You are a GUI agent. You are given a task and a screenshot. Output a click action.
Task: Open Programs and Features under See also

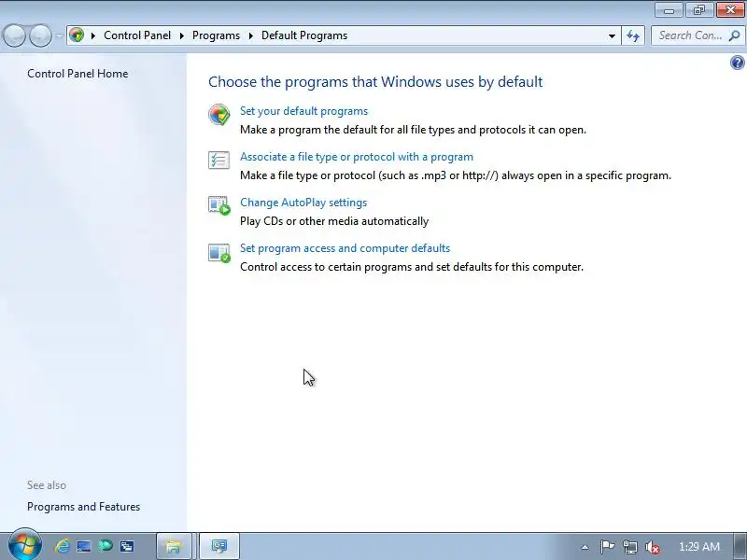[83, 507]
